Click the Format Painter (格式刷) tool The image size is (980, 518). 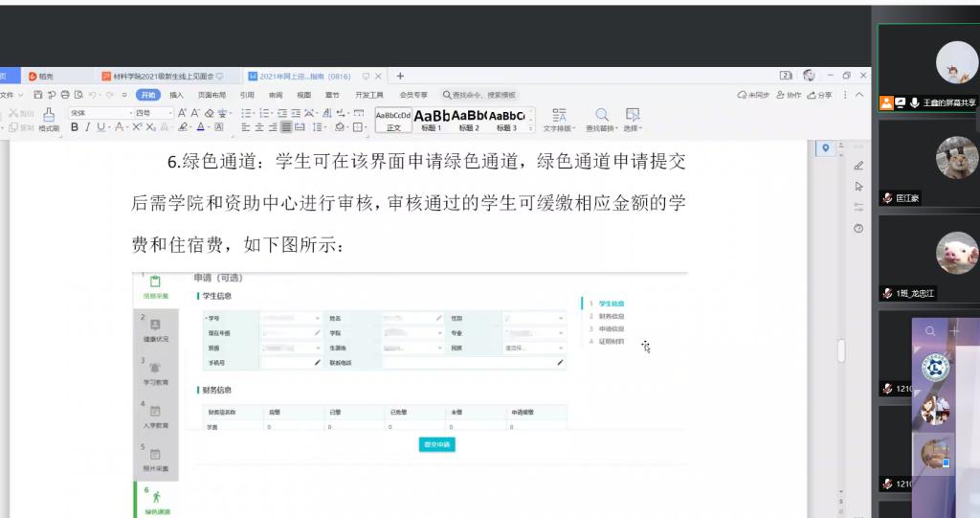pos(48,119)
